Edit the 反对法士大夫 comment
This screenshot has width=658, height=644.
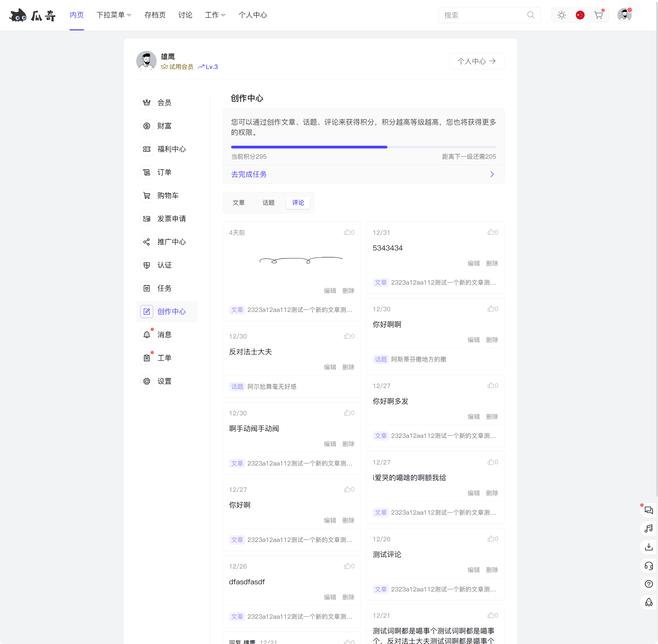pyautogui.click(x=330, y=367)
